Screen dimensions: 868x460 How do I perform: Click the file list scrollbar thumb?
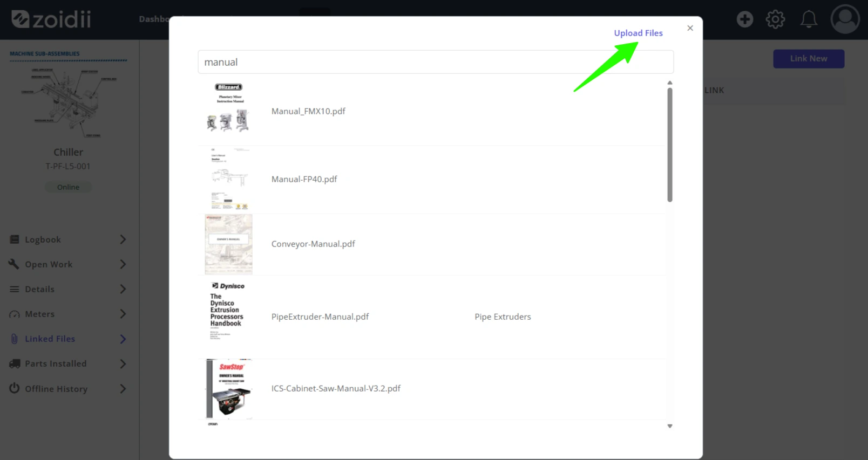click(x=669, y=145)
